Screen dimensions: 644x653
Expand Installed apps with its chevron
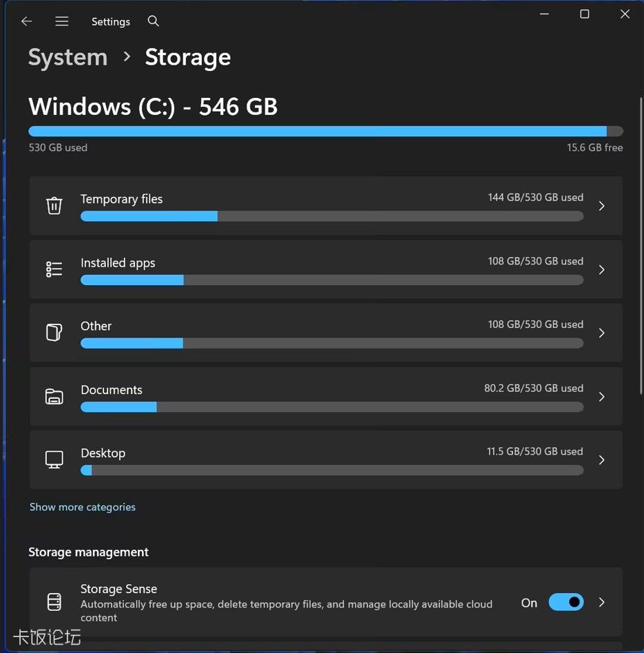pos(601,269)
